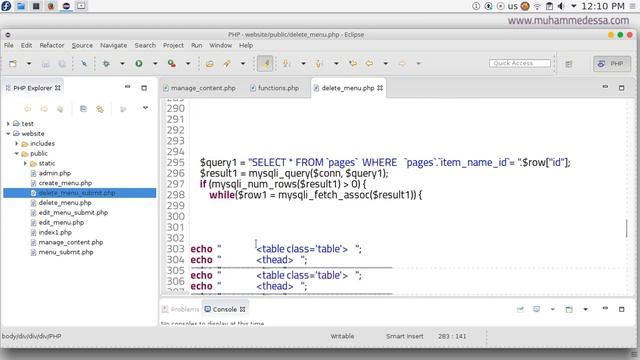Switch to the Console tab
640x360 pixels.
click(225, 309)
